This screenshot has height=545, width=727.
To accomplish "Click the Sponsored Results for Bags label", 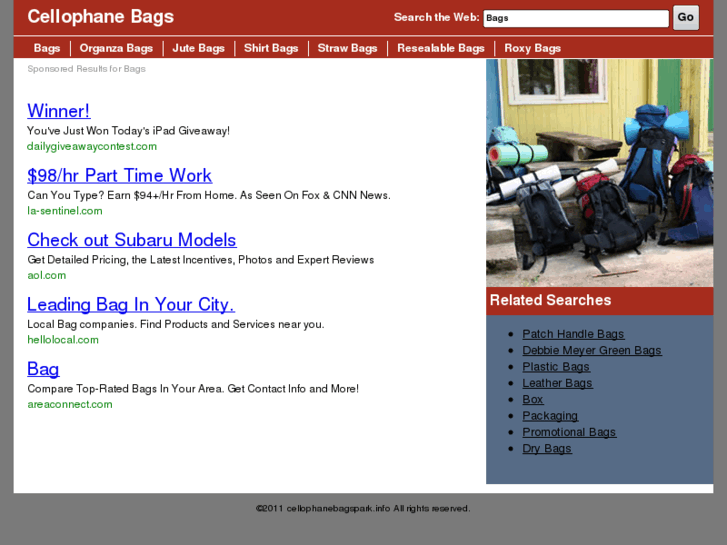I will click(x=87, y=69).
